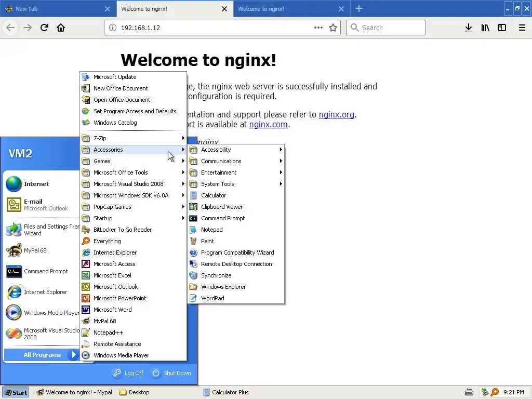The width and height of the screenshot is (532, 399).
Task: Open Windows Catalog entry
Action: click(x=134, y=123)
